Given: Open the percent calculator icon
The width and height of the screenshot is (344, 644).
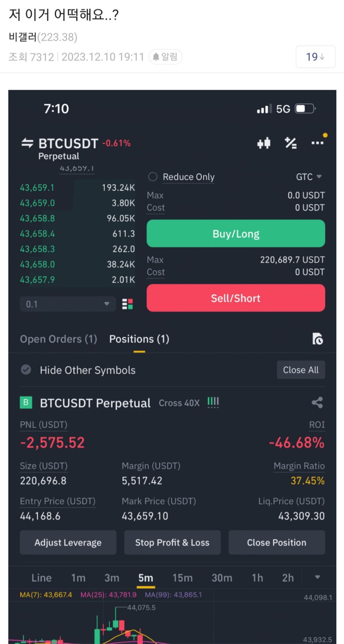Looking at the screenshot, I should (x=291, y=143).
